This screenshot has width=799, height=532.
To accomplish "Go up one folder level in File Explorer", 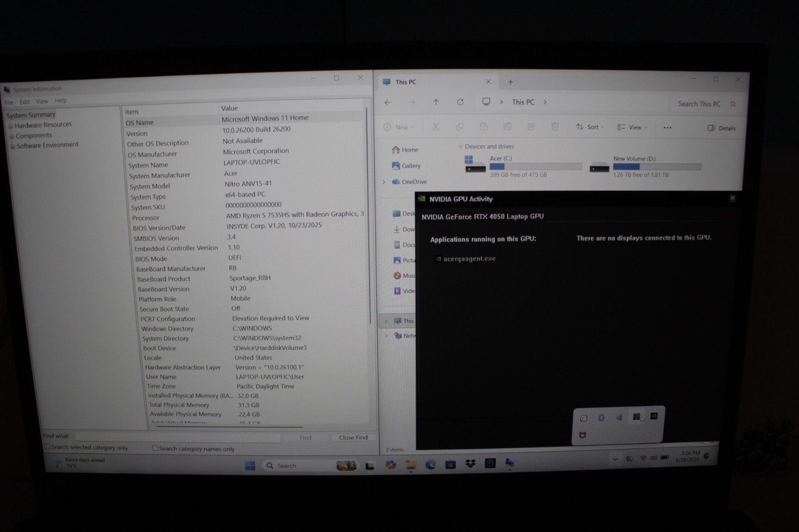I will pos(436,102).
